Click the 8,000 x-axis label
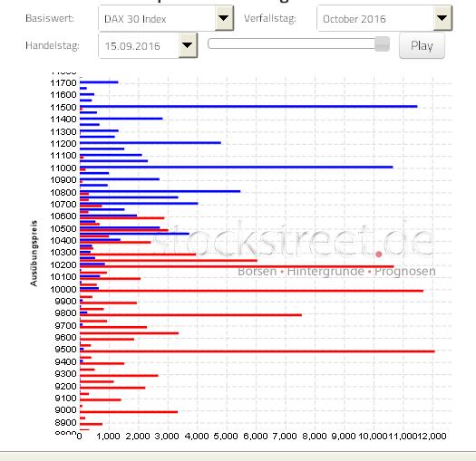The image size is (476, 461). click(314, 437)
